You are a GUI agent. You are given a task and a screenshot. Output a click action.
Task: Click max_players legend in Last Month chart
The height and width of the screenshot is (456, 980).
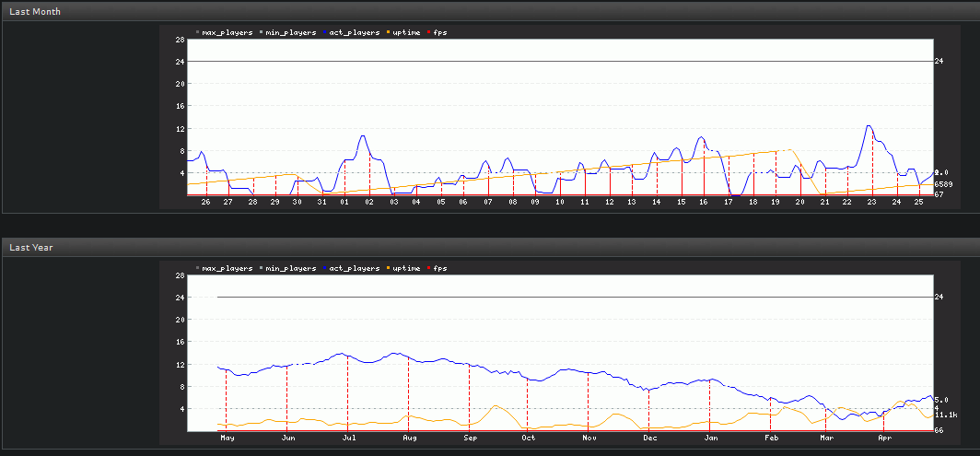click(x=227, y=32)
